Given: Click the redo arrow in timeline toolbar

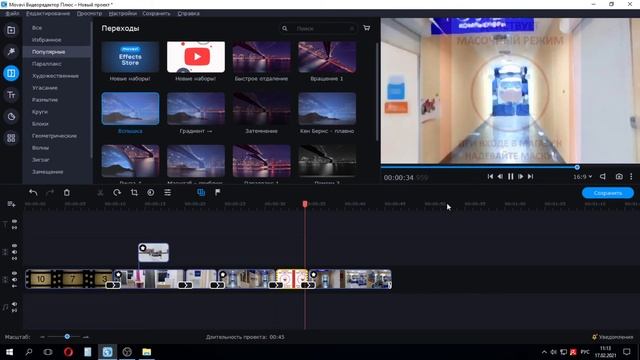Looking at the screenshot, I should 50,192.
